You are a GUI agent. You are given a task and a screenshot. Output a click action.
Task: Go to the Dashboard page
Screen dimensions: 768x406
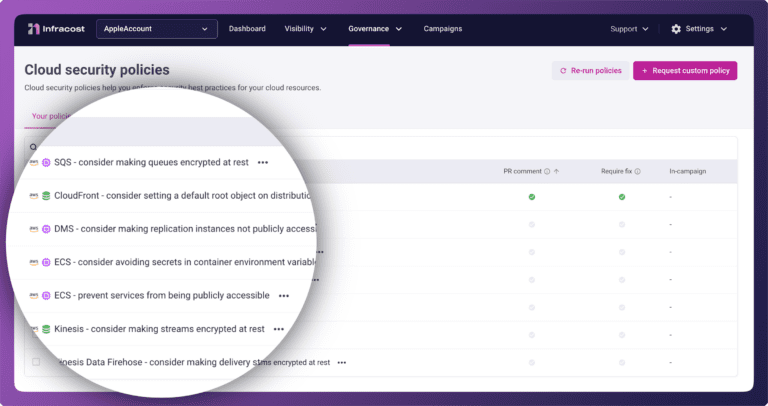click(247, 29)
